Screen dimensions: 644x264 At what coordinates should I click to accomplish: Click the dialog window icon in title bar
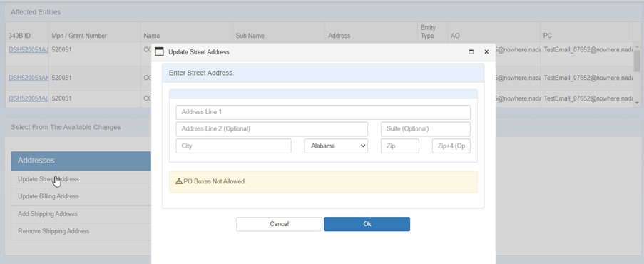[x=159, y=52]
